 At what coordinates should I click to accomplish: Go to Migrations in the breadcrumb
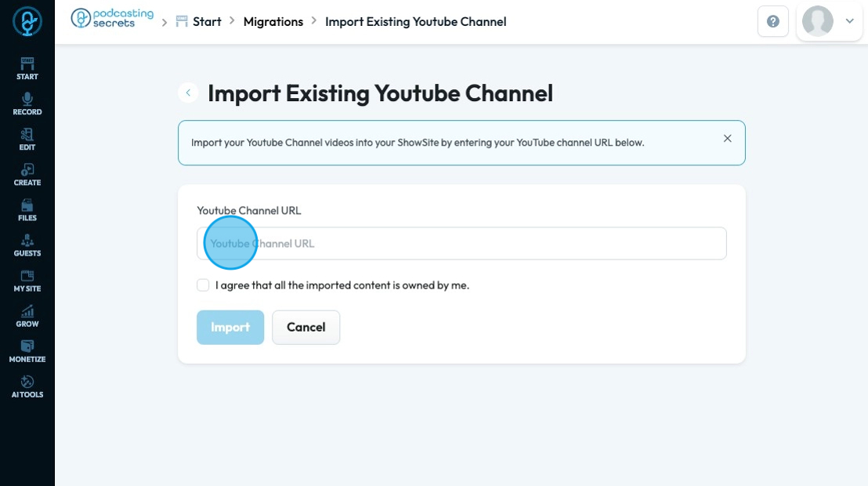[273, 22]
